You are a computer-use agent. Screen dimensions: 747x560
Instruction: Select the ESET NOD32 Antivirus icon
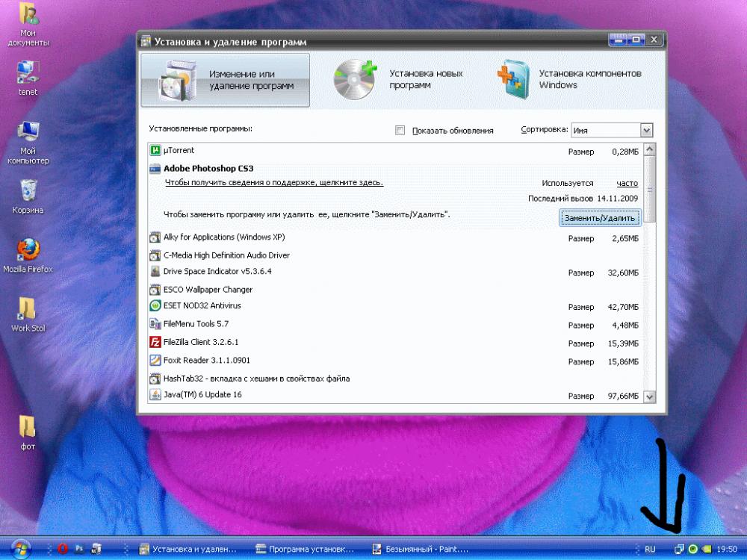click(x=155, y=305)
